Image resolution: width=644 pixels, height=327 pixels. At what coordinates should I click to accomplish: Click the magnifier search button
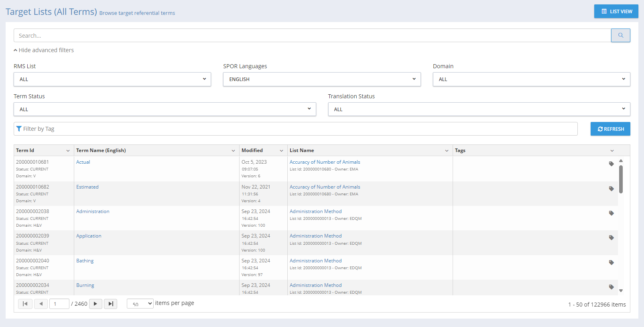pos(620,35)
